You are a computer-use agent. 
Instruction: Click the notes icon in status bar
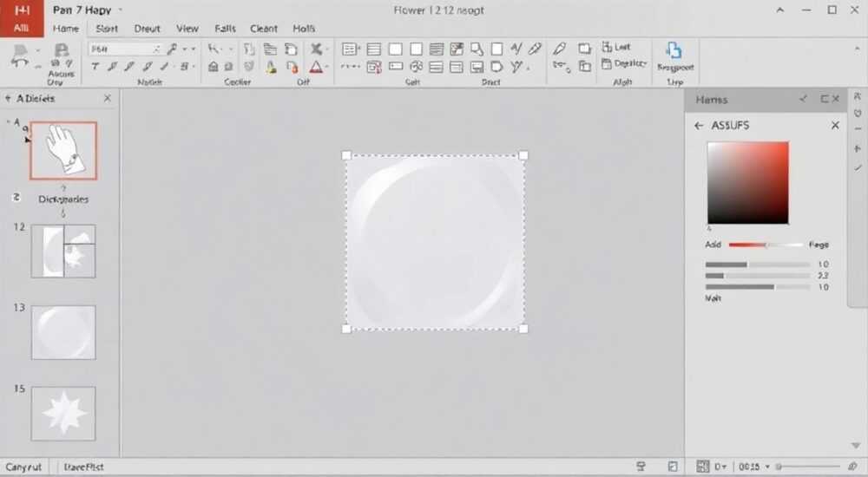tap(641, 467)
